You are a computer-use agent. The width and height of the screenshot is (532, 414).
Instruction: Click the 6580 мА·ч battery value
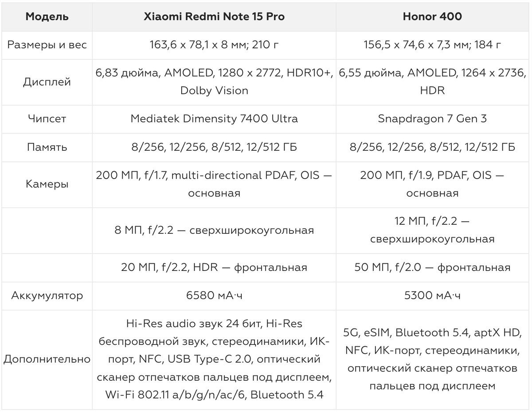tap(214, 295)
